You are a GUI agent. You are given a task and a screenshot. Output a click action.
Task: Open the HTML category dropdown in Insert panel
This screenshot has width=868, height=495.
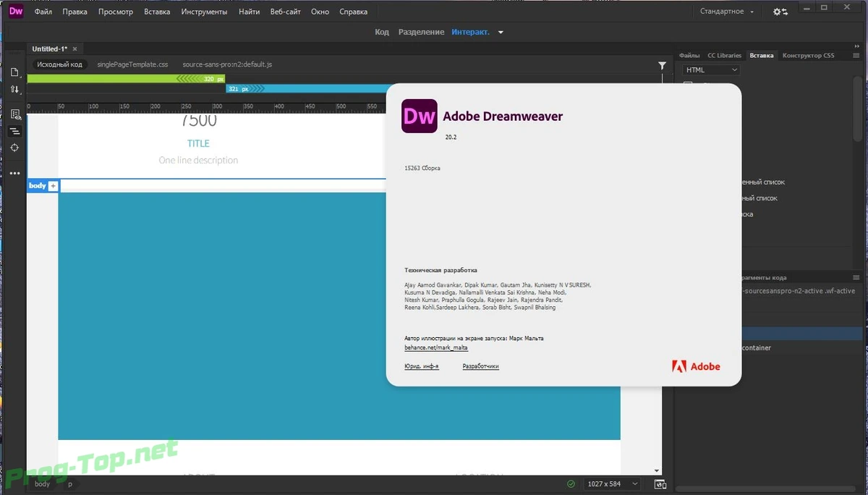[x=711, y=70]
